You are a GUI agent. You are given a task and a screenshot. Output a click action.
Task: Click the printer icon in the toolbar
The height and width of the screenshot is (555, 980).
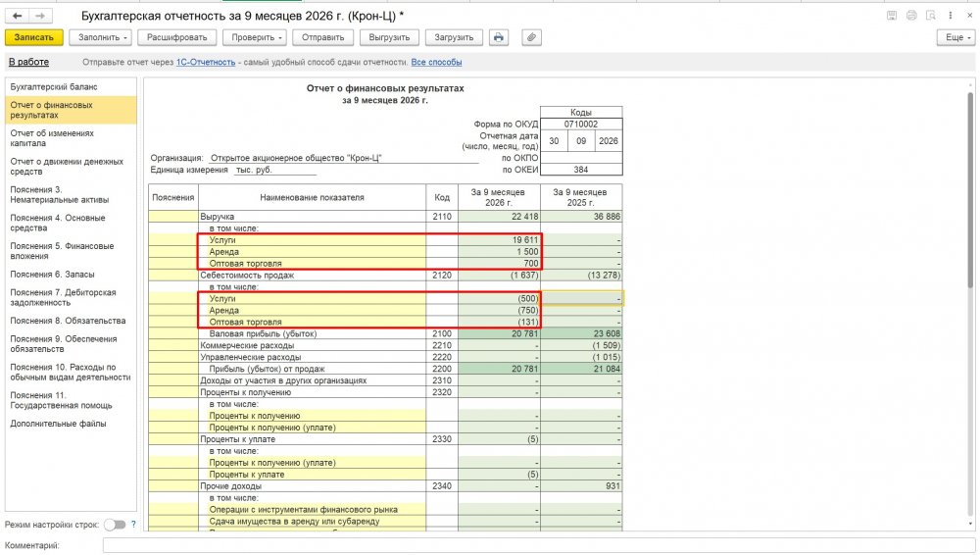click(498, 37)
